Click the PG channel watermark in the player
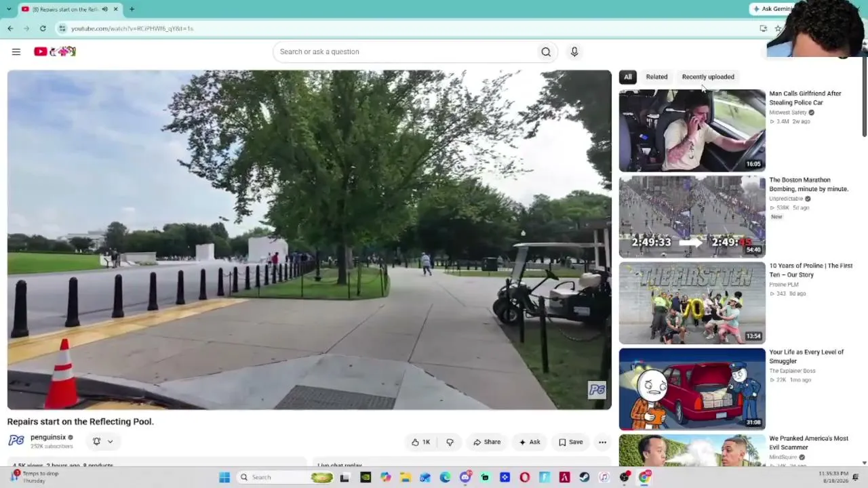The height and width of the screenshot is (488, 868). click(597, 390)
